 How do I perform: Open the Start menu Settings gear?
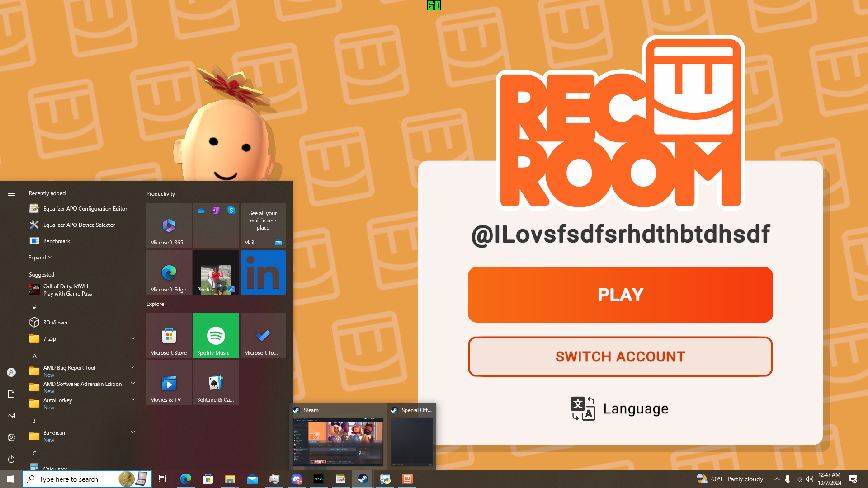coord(11,437)
